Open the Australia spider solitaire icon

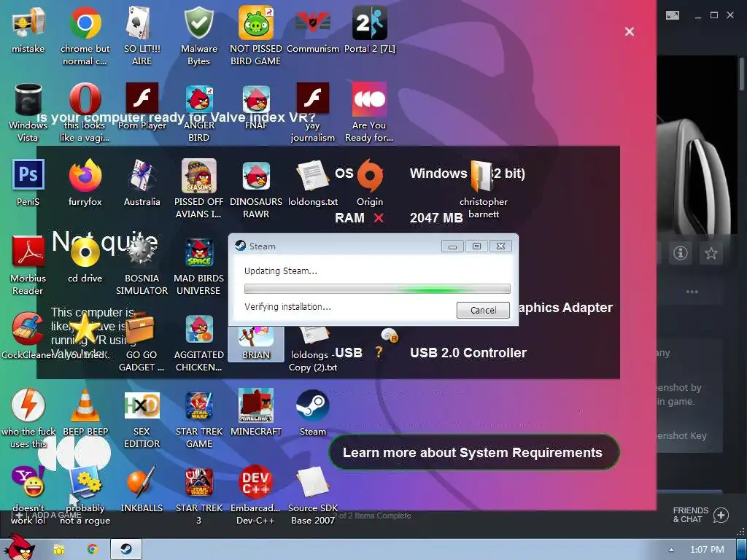142,175
